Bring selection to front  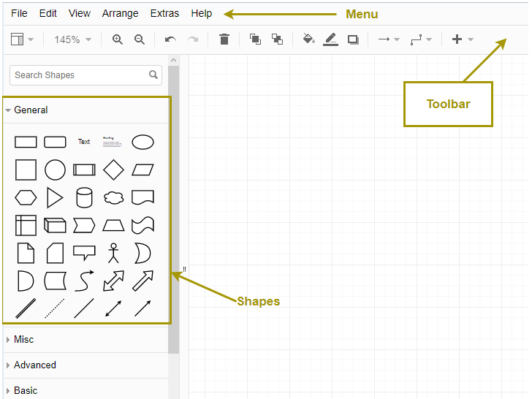tap(255, 39)
